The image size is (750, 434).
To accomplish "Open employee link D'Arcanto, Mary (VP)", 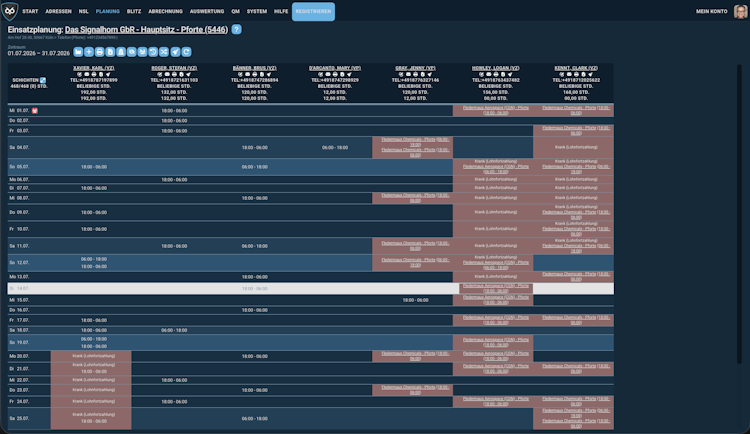I will click(335, 68).
